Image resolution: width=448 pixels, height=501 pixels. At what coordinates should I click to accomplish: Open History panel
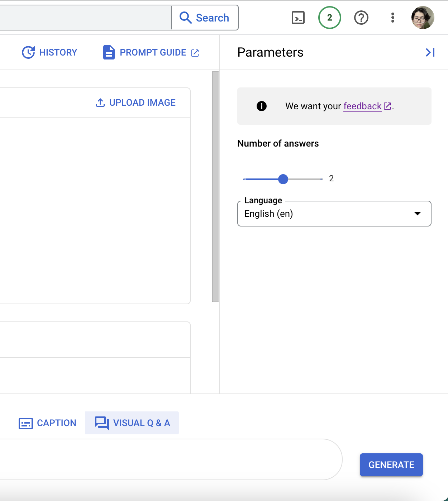(49, 52)
